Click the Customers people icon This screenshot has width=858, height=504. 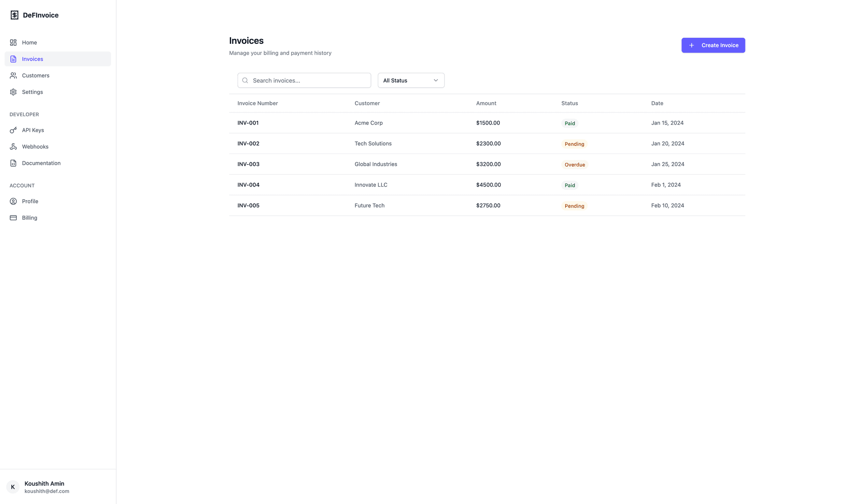[13, 76]
